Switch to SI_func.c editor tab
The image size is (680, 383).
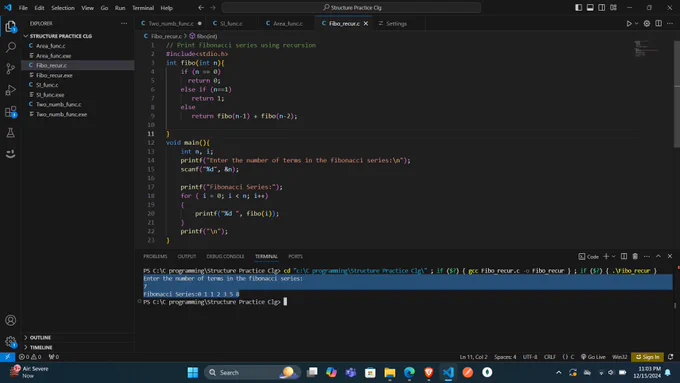point(231,23)
